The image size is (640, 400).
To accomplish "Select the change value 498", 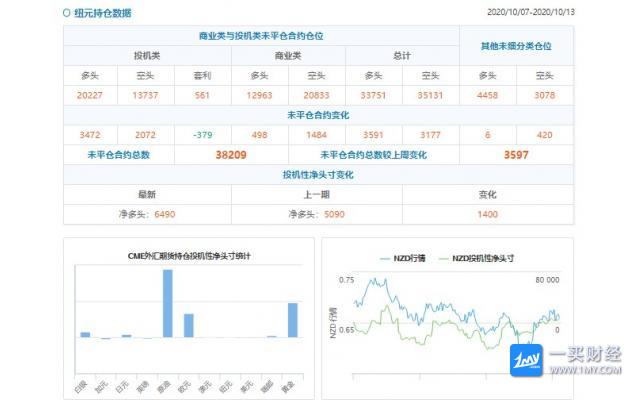I will (x=259, y=135).
